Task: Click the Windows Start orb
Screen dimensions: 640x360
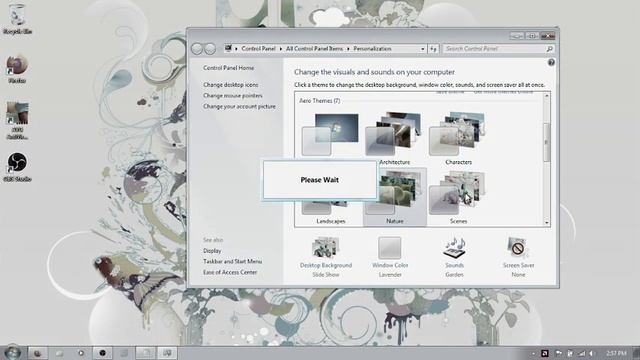Action: [12, 352]
